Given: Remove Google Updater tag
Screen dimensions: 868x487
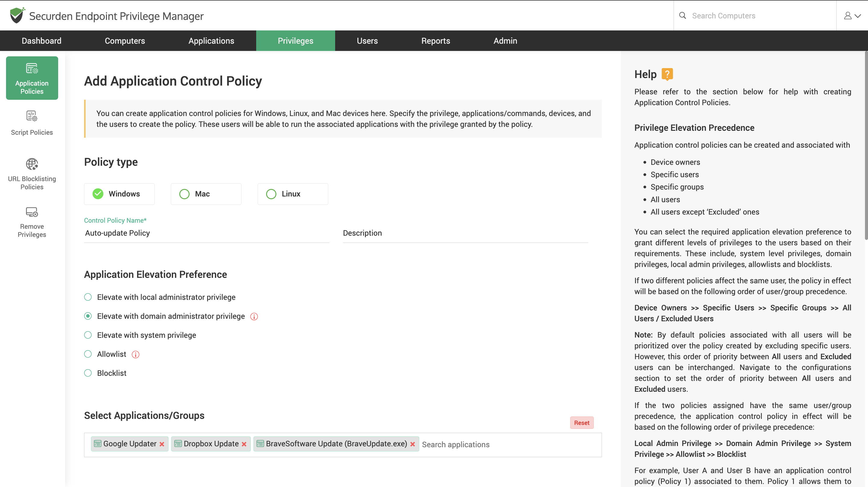Looking at the screenshot, I should click(162, 444).
